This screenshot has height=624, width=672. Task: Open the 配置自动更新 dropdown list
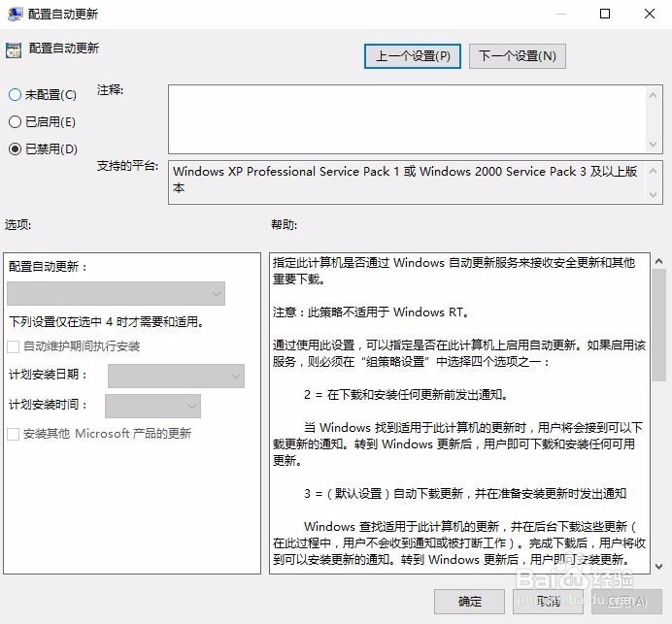(x=117, y=293)
